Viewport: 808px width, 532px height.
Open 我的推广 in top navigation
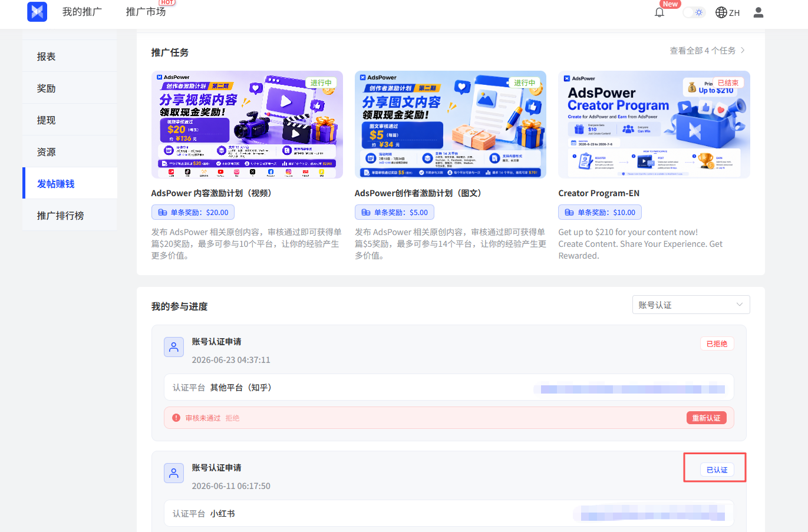pos(82,12)
